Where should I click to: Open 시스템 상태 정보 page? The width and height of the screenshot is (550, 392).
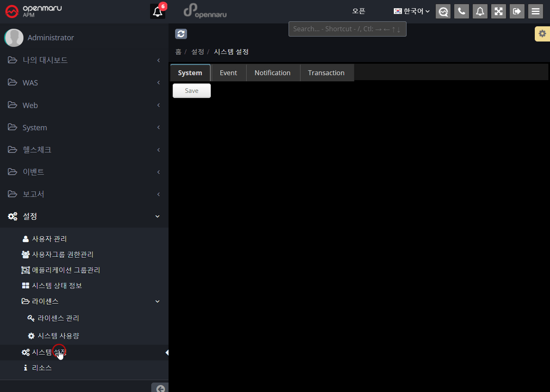click(57, 286)
